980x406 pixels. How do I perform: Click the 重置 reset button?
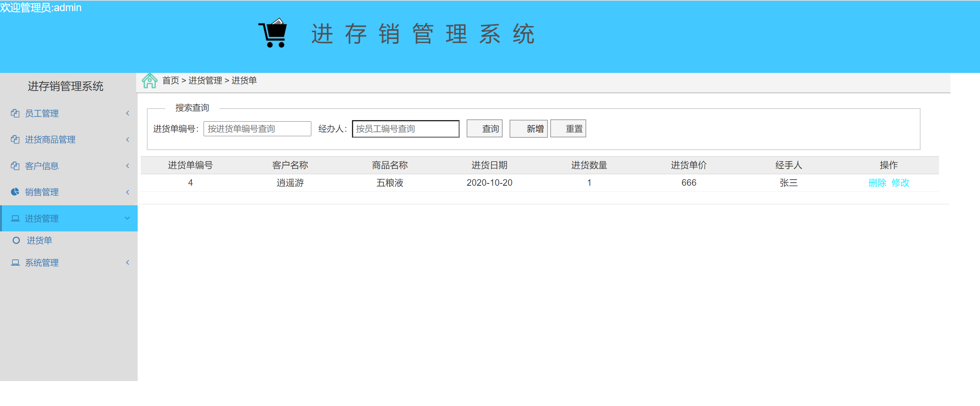pos(568,129)
